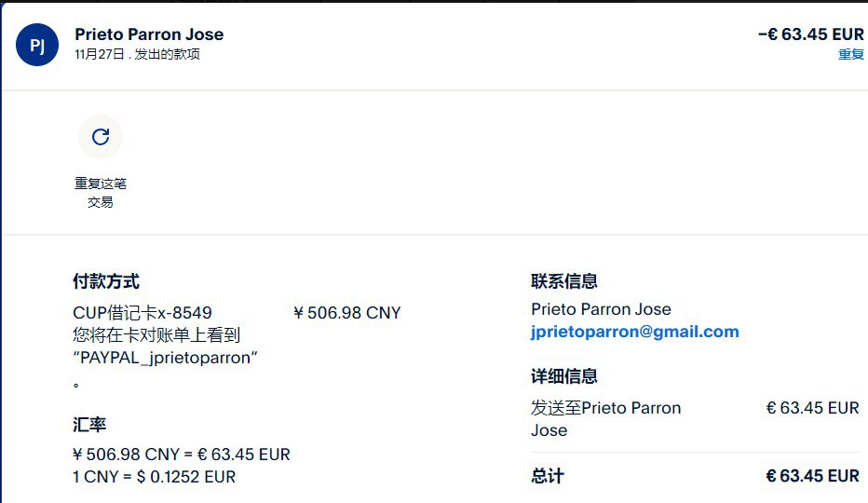Click the 发送至Prieto Parron Jose detail line
The width and height of the screenshot is (868, 503).
(605, 418)
